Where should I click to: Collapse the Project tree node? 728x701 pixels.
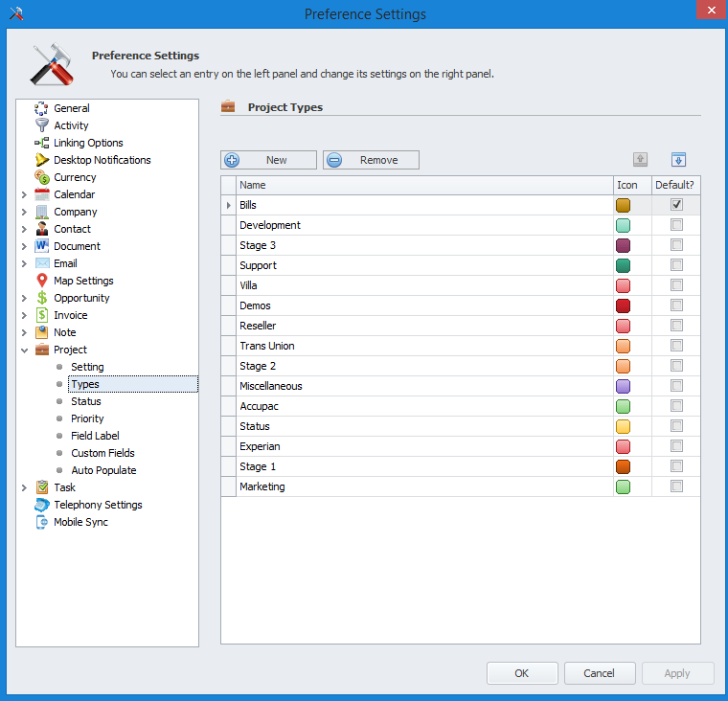[24, 350]
